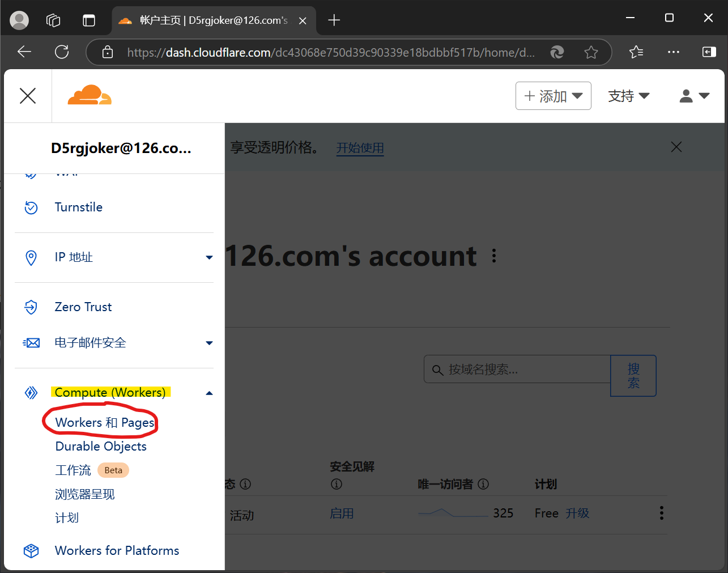Collapse the Compute (Workers) section
Viewport: 728px width, 573px height.
tap(209, 393)
